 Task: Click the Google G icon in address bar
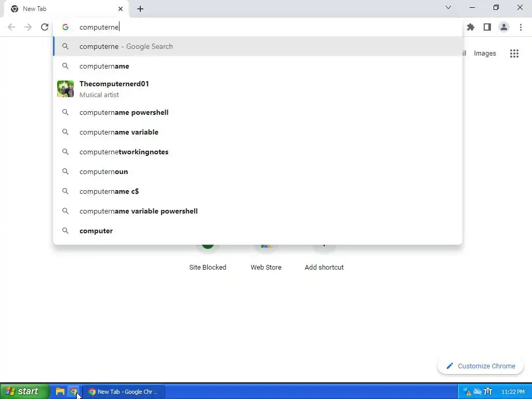coord(65,27)
